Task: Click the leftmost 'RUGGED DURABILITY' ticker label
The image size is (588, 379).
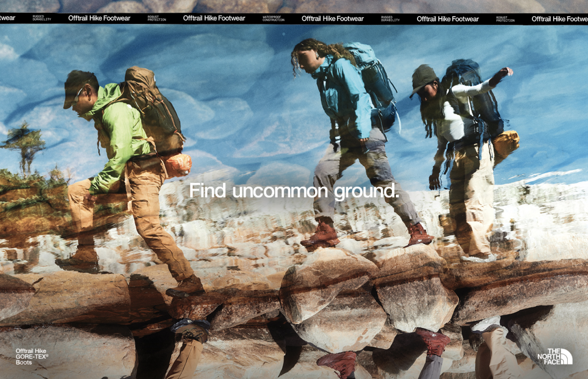Action: 42,18
